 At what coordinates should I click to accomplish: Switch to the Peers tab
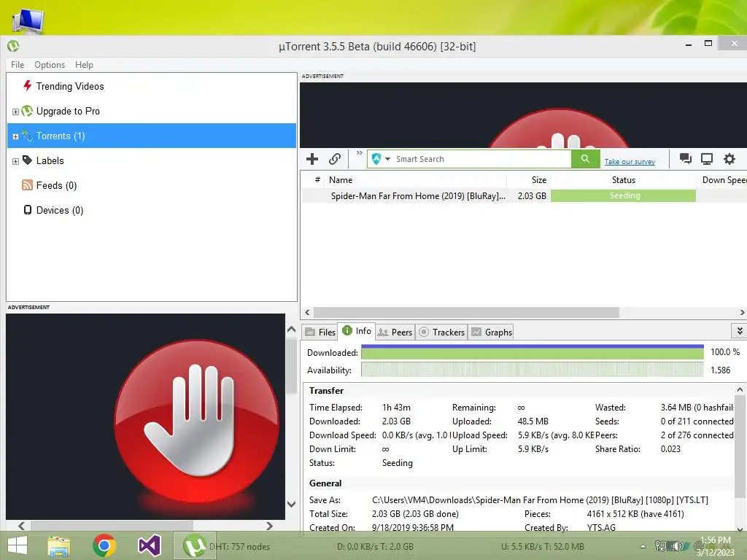pos(395,332)
